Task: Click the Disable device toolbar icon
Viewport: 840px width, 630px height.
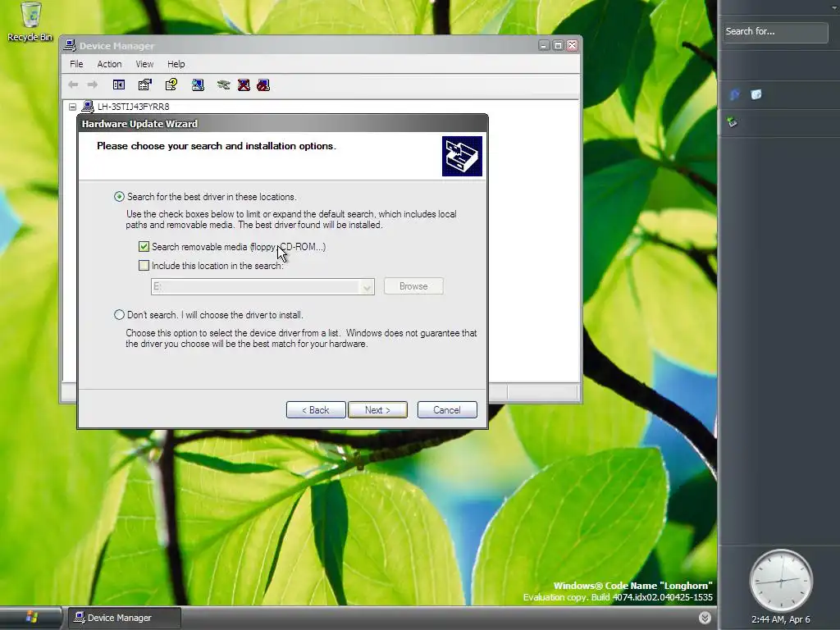Action: (263, 84)
